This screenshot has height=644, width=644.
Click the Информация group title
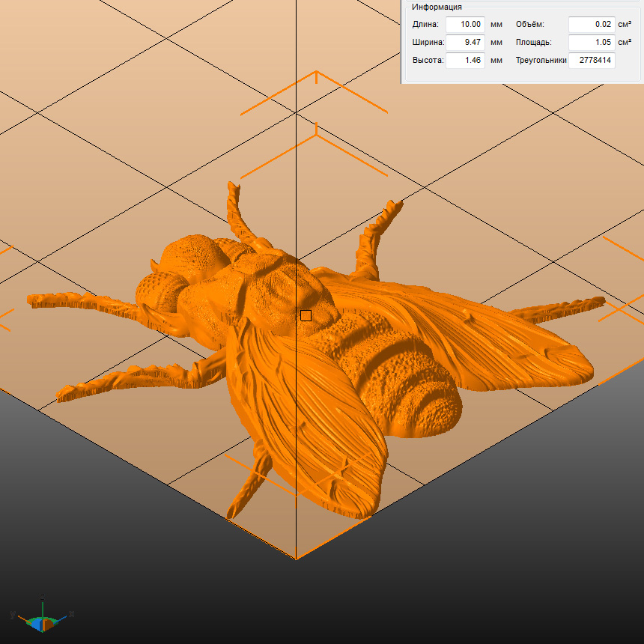[x=437, y=7]
